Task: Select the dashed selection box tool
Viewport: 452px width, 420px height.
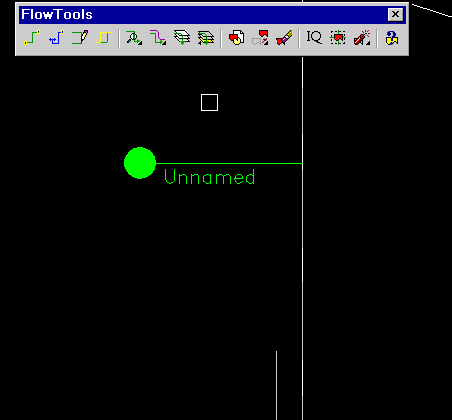Action: [338, 38]
